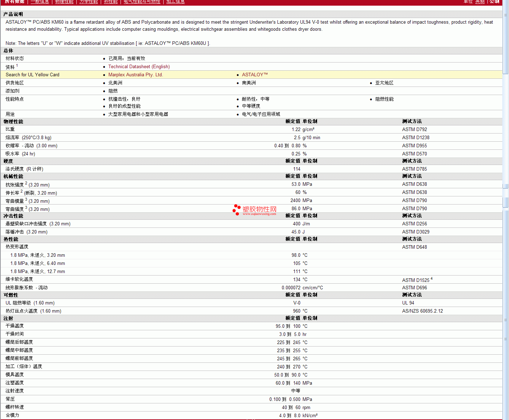
Task: Click 亚太地区 in supply regions
Action: tap(384, 83)
